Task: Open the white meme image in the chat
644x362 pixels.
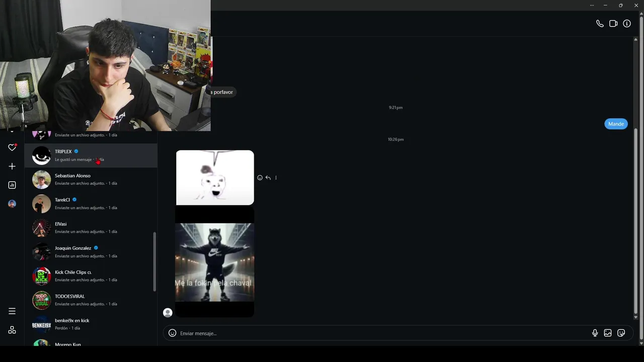Action: pos(215,177)
